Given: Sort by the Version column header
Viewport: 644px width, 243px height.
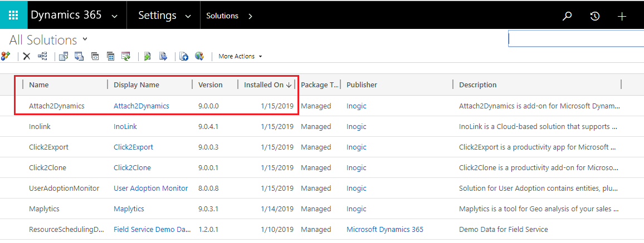Looking at the screenshot, I should click(x=210, y=85).
